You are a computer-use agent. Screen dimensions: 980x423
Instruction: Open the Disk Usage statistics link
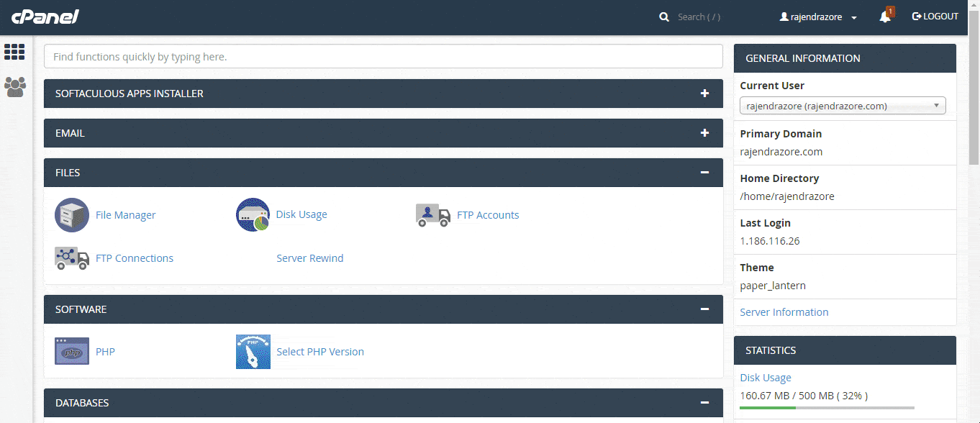click(x=765, y=377)
